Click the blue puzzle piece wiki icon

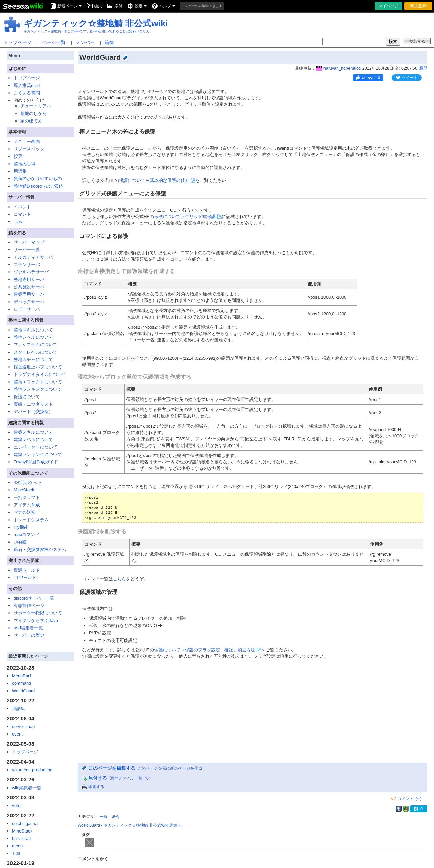coord(12,24)
